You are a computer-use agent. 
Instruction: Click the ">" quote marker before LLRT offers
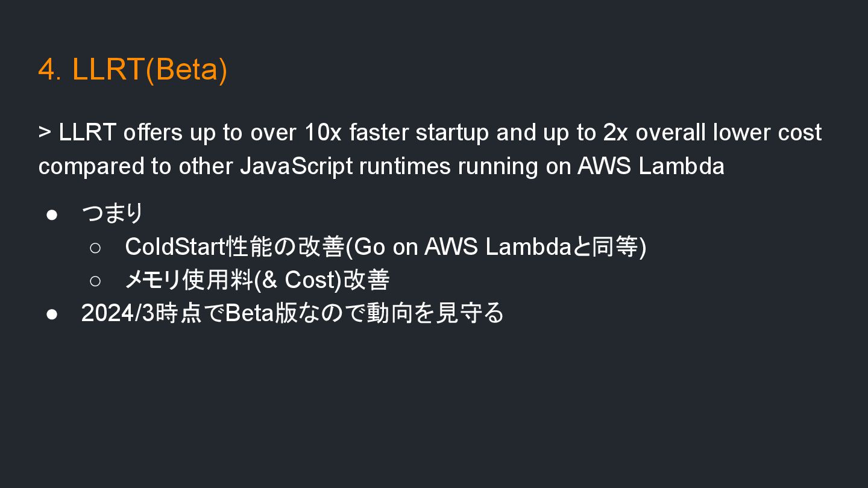point(45,133)
